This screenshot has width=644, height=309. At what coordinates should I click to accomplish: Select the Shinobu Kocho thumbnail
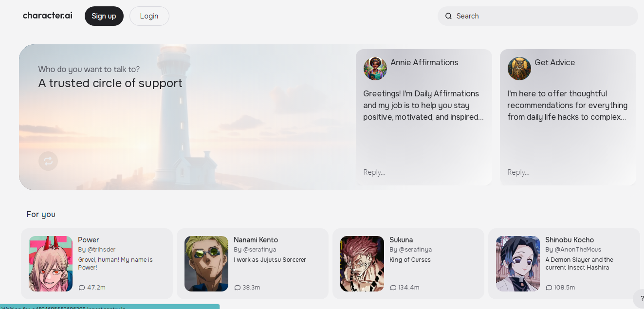(518, 264)
